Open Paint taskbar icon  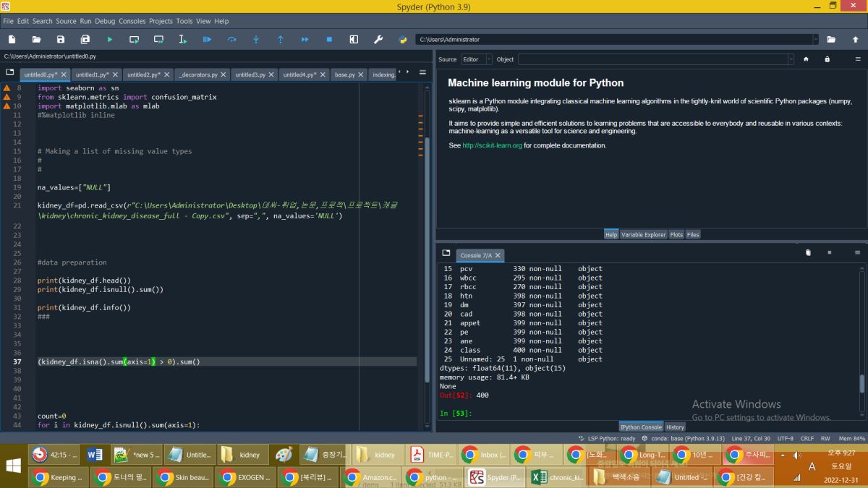pos(284,455)
